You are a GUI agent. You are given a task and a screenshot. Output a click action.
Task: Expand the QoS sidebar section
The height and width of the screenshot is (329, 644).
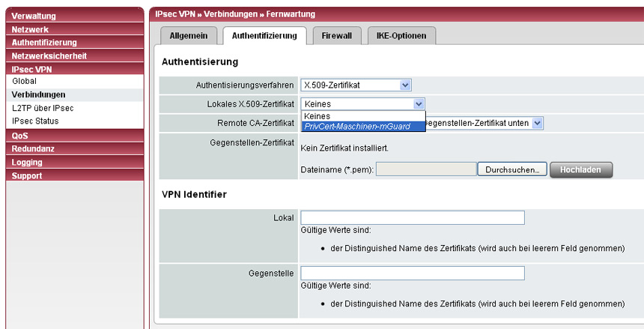tap(20, 136)
